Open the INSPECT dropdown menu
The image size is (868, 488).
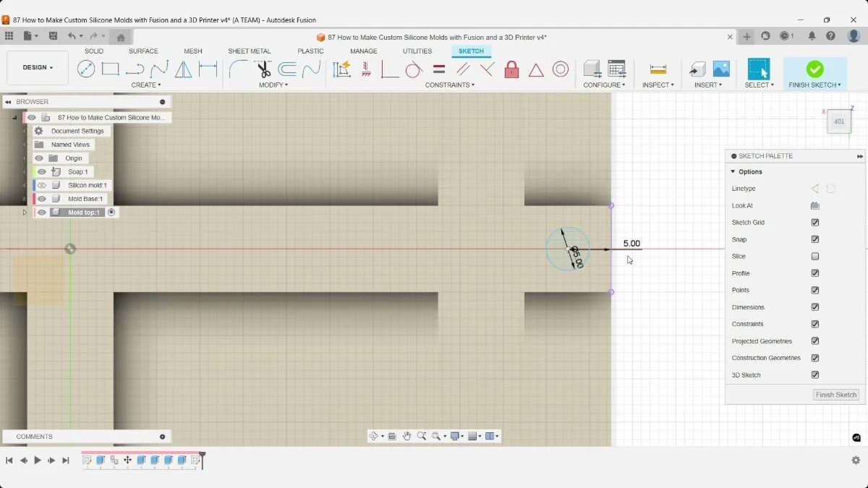658,85
